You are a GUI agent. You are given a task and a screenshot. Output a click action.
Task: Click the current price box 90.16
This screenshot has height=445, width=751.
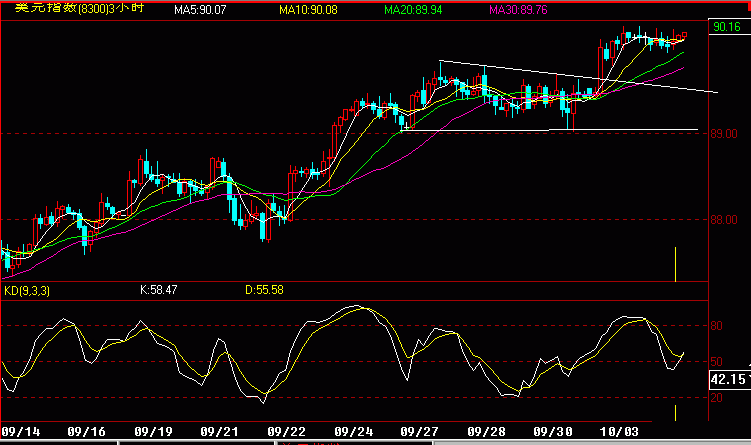(x=728, y=27)
